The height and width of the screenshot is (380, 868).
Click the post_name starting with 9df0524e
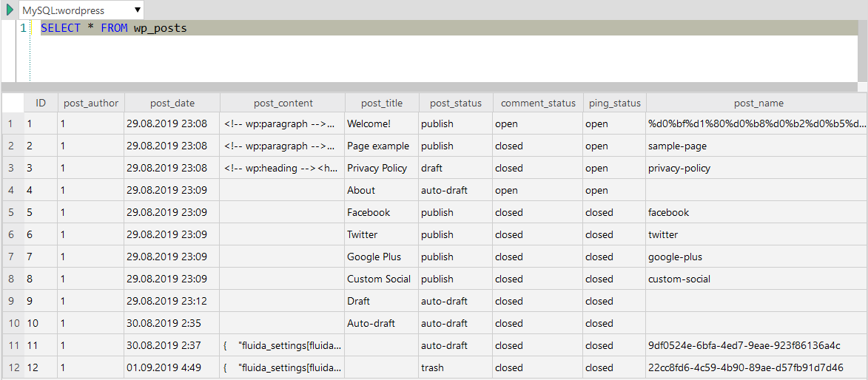[x=757, y=345]
